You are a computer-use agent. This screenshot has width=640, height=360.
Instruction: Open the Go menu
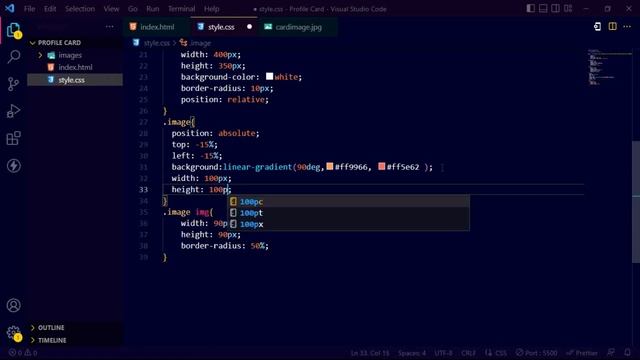pos(133,9)
